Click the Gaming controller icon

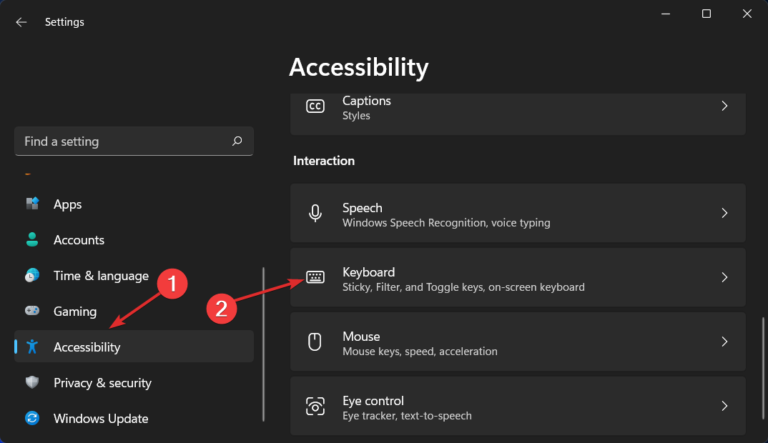pyautogui.click(x=32, y=312)
